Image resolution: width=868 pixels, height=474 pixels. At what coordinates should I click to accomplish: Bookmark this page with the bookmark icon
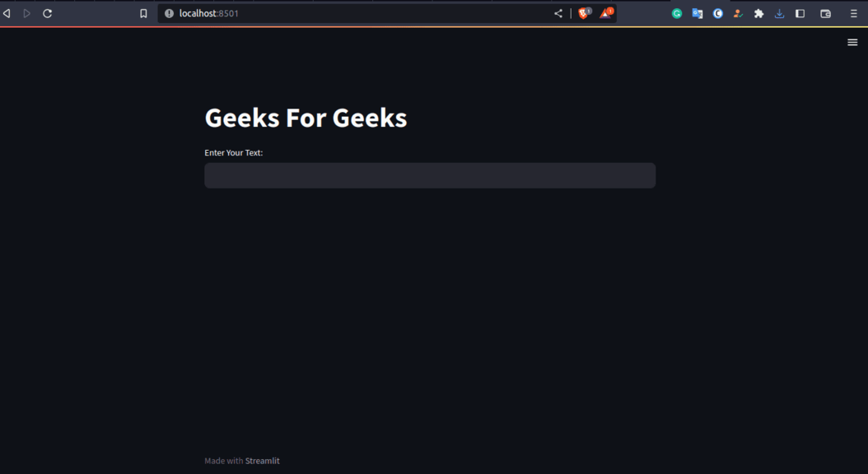coord(143,13)
